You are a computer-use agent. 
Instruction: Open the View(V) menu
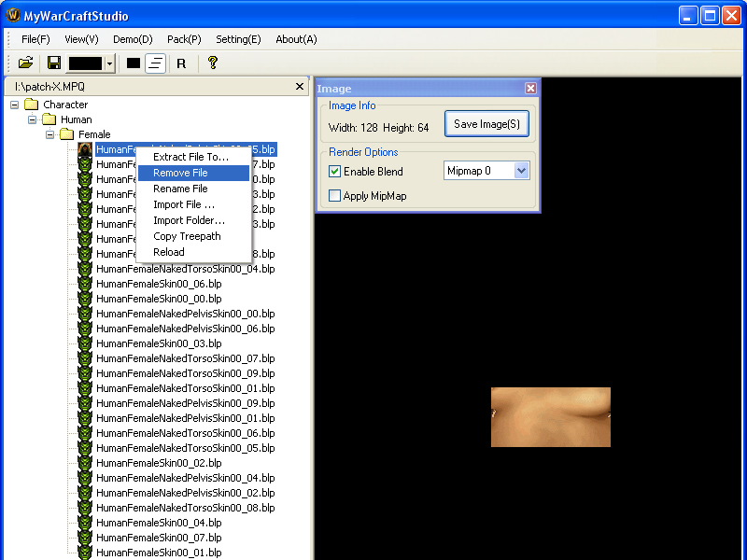(x=81, y=39)
